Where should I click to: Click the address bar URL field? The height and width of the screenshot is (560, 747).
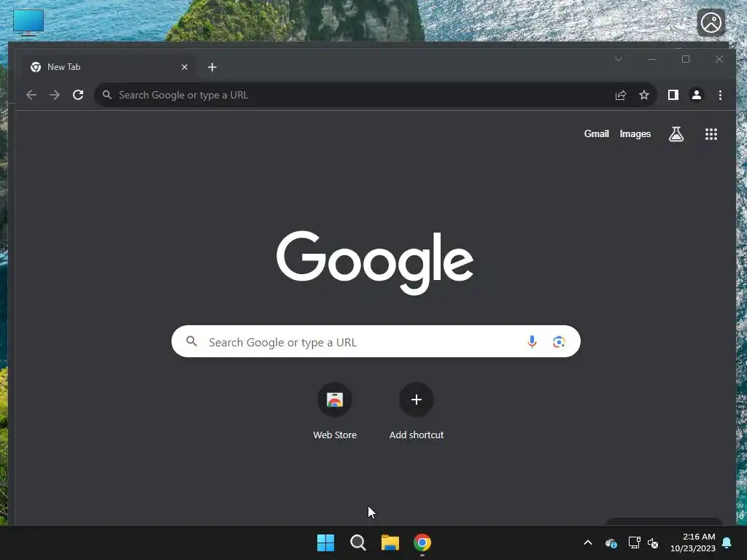coord(376,95)
